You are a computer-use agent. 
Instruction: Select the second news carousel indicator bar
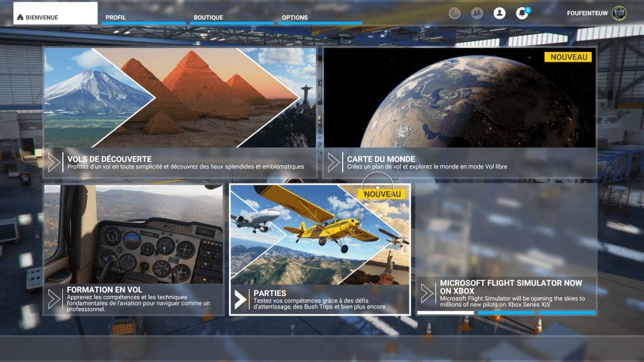click(x=506, y=313)
